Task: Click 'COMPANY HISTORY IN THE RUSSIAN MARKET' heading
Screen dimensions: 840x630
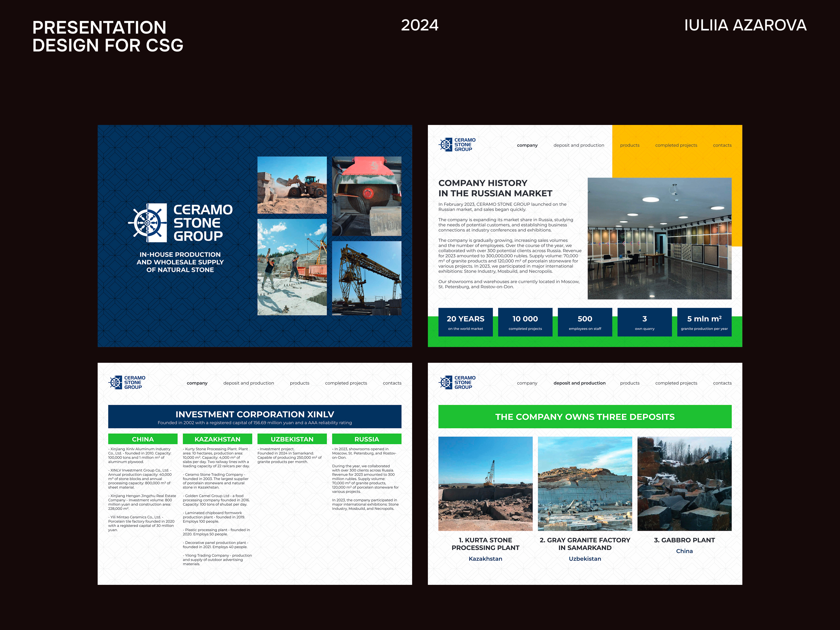Action: pos(495,188)
